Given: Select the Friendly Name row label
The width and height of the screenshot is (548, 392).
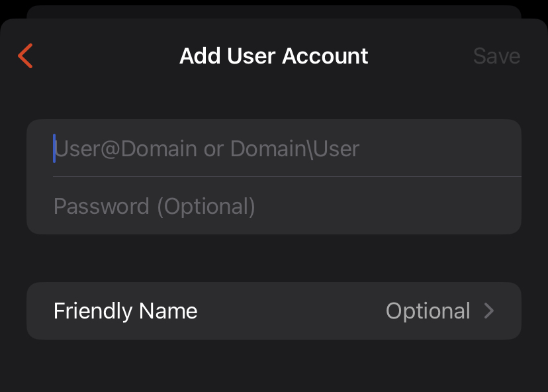Looking at the screenshot, I should (125, 311).
